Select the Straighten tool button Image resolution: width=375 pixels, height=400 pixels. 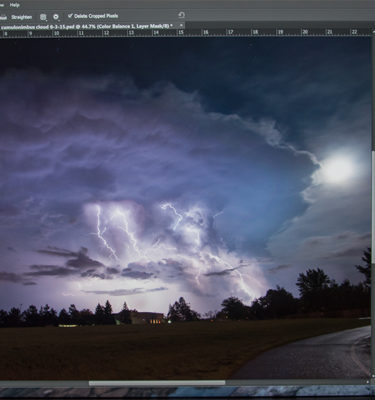(x=22, y=17)
